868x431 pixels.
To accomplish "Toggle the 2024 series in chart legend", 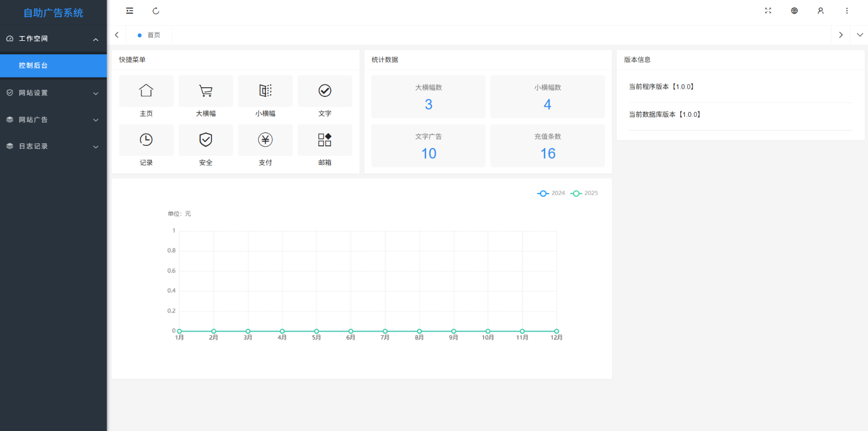I will coord(551,193).
